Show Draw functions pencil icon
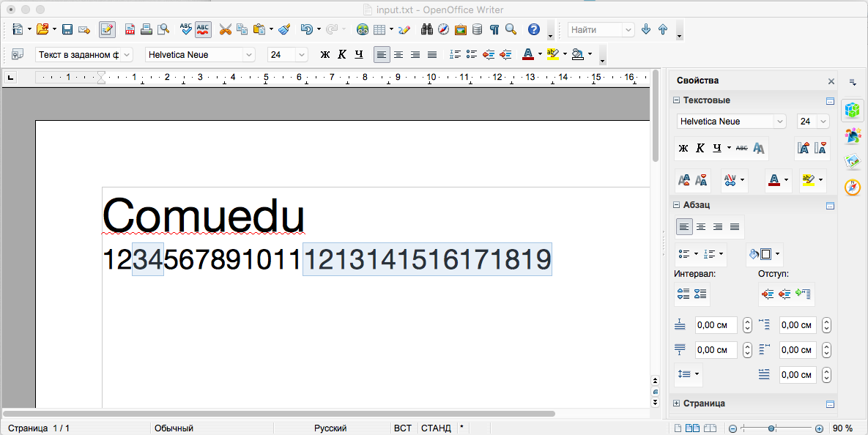Image resolution: width=868 pixels, height=435 pixels. pos(404,29)
